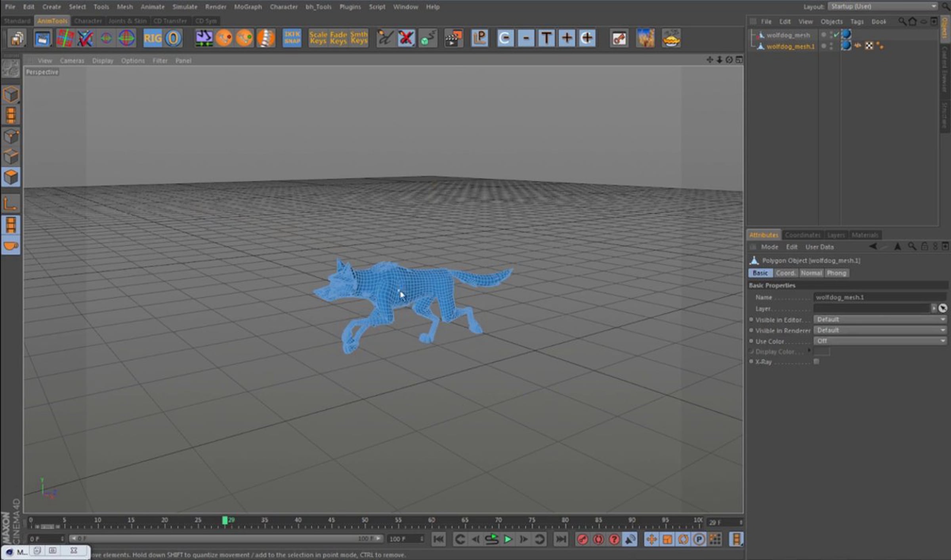This screenshot has height=560, width=951.
Task: Click the Smth Keys tool
Action: pos(359,38)
